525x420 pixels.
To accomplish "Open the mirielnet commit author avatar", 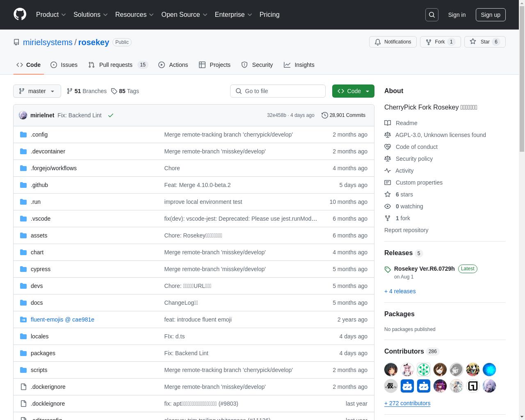I will 23,115.
